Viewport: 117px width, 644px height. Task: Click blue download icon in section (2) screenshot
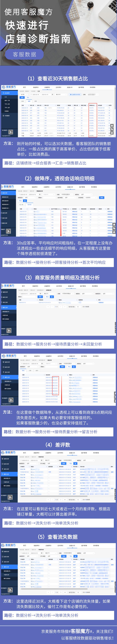coord(25,201)
